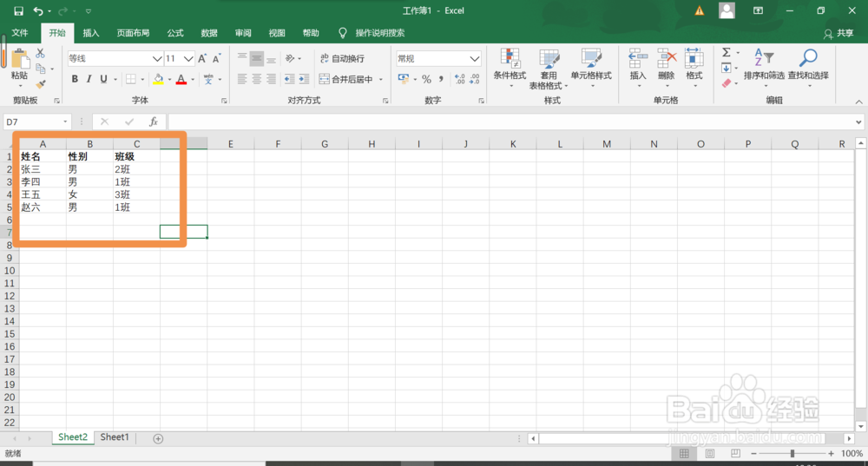Apply comma style number format
This screenshot has height=466, width=868.
pos(441,79)
